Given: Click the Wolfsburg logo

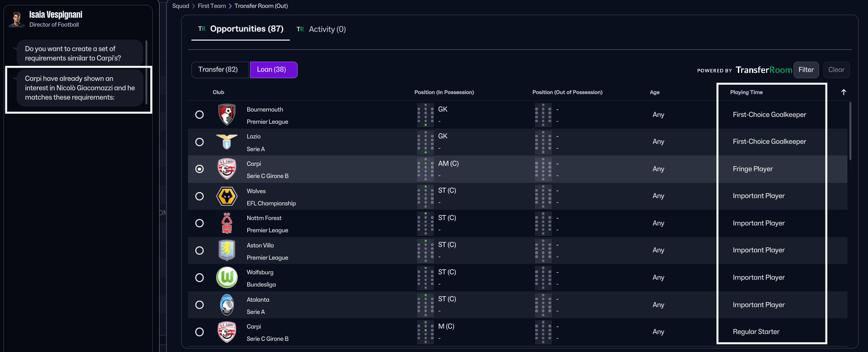Looking at the screenshot, I should pos(227,278).
